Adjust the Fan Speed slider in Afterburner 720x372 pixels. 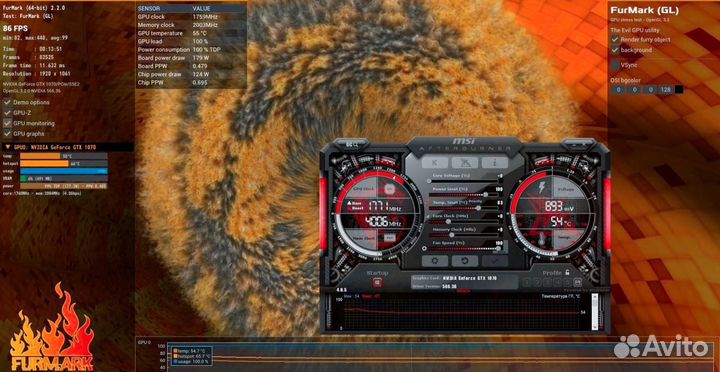[x=464, y=248]
